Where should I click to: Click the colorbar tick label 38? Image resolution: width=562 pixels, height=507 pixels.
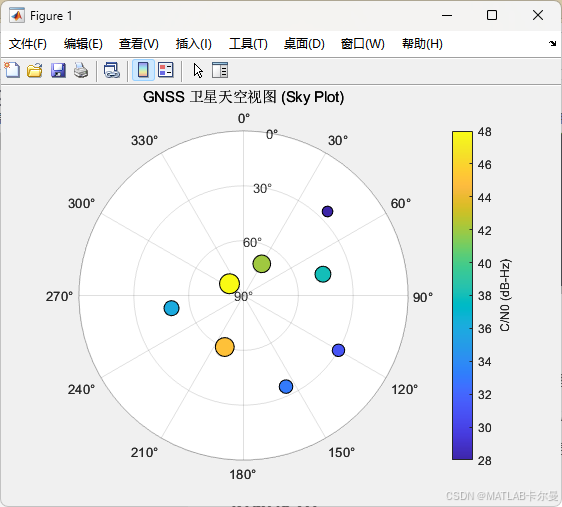point(485,296)
